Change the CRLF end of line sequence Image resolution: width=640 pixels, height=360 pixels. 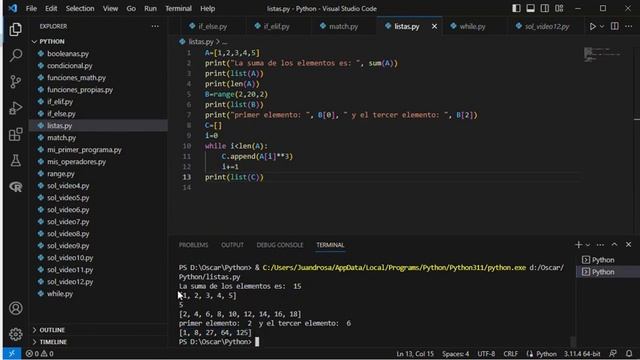[x=511, y=353]
